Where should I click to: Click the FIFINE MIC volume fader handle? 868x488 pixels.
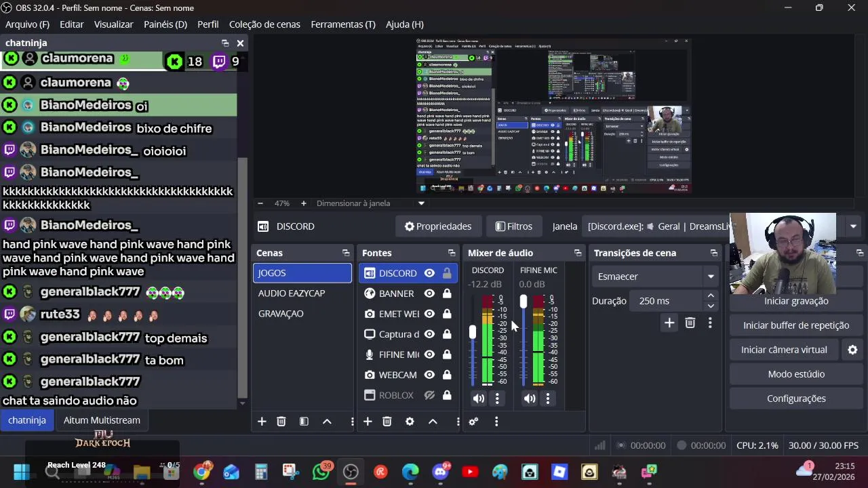click(x=523, y=301)
